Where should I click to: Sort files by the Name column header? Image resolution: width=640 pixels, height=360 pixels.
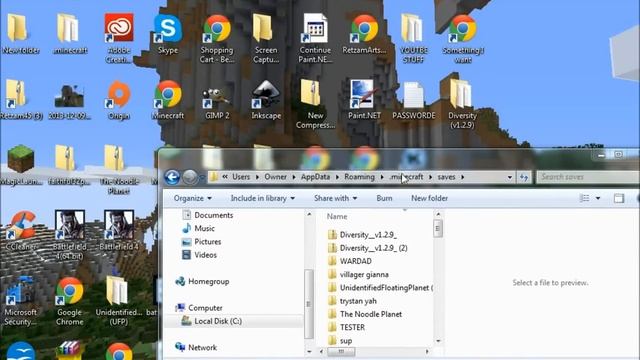pyautogui.click(x=337, y=217)
